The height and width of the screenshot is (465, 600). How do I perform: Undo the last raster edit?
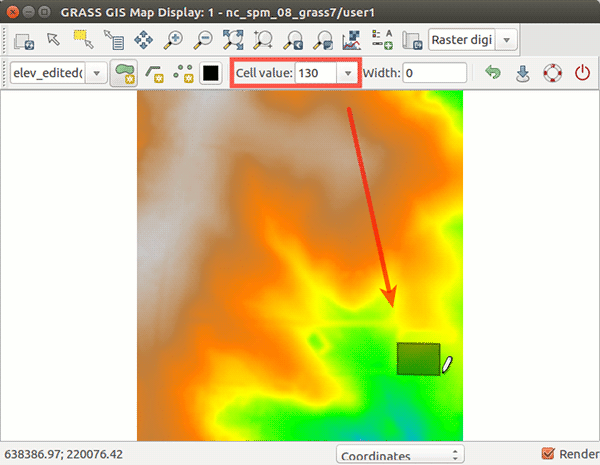[x=491, y=74]
